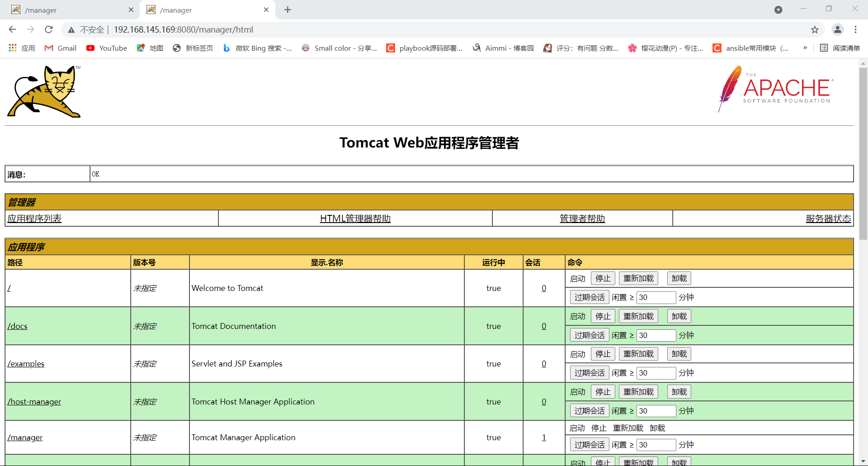Undeploy the root / application
Viewport: 868px width, 466px height.
point(679,279)
